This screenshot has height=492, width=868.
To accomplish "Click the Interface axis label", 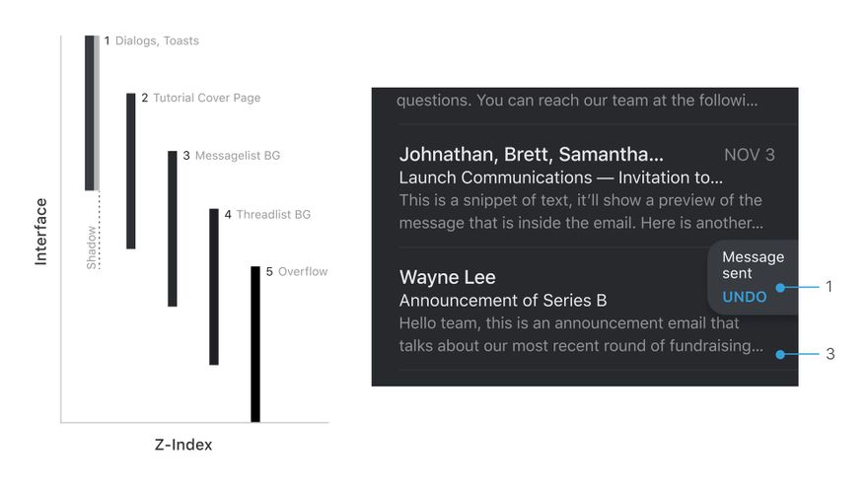I will (41, 232).
